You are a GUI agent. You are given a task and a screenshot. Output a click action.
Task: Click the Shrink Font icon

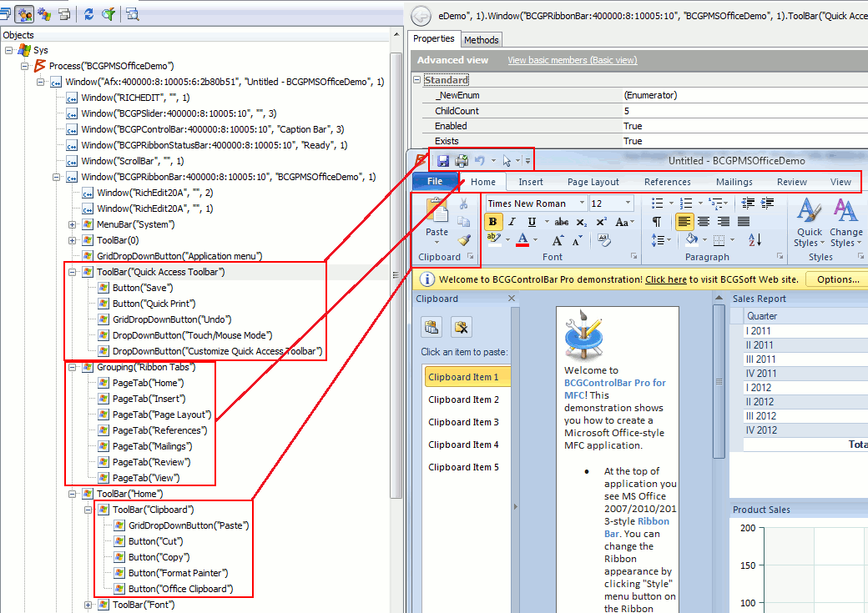point(578,240)
